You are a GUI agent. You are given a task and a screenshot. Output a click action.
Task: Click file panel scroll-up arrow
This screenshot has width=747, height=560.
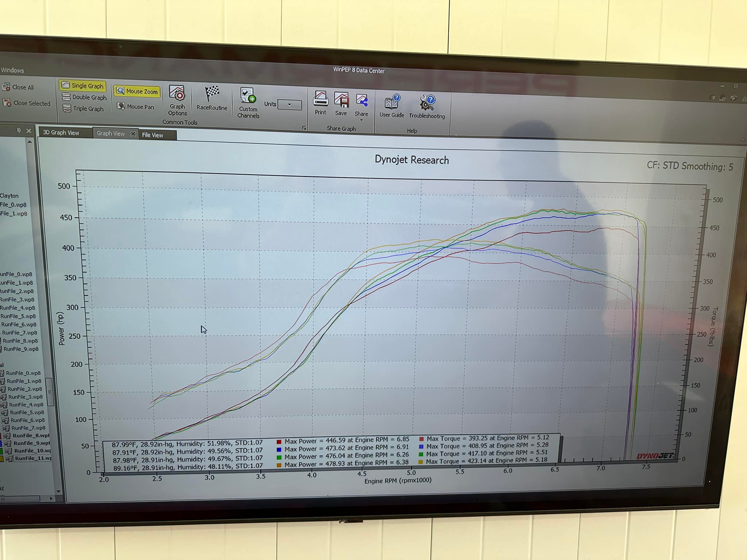[30, 141]
